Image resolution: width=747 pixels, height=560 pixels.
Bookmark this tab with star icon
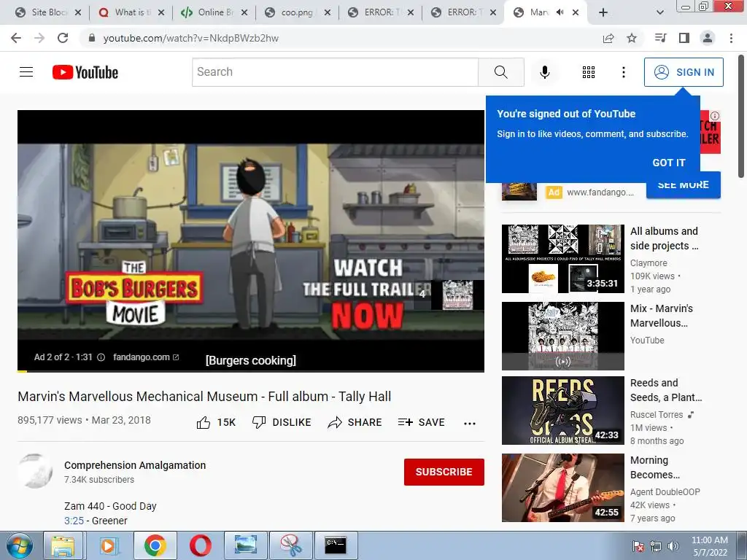[x=632, y=38]
